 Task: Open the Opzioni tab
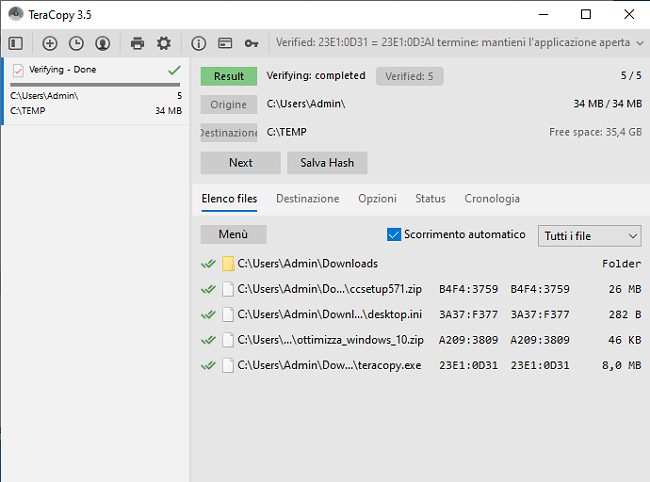[377, 199]
